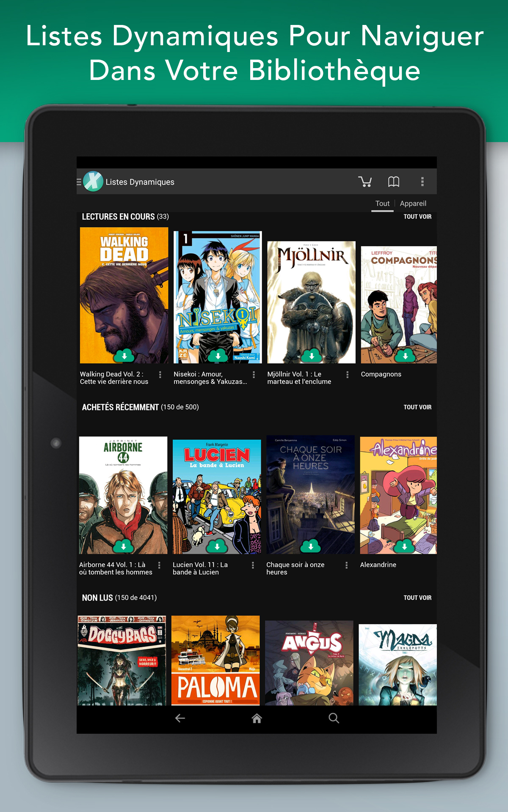Image resolution: width=508 pixels, height=812 pixels.
Task: Open the library book icon
Action: click(394, 182)
